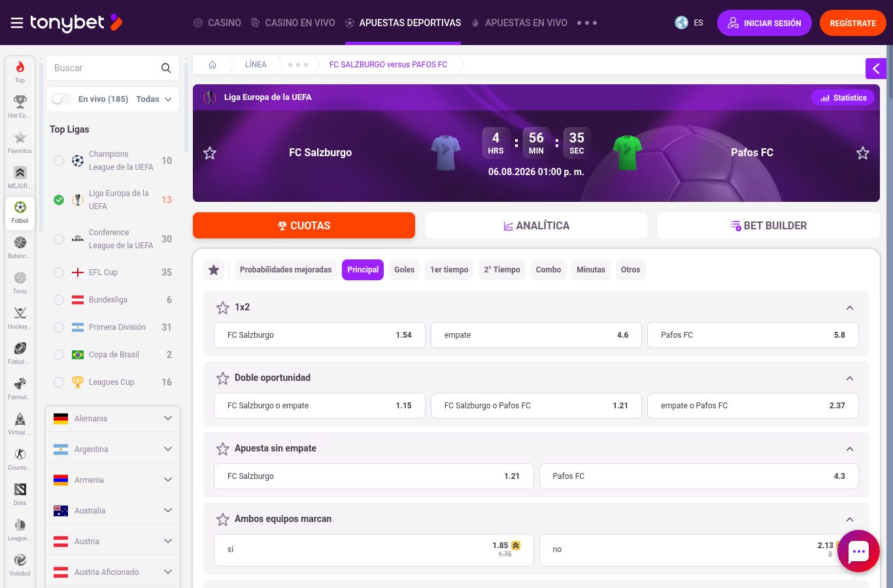This screenshot has height=588, width=893.
Task: Select the Bundesliga radio
Action: point(59,300)
